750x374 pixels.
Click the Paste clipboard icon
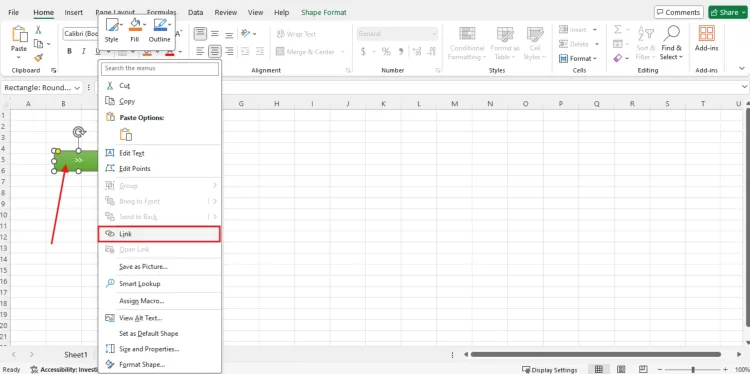coord(19,35)
